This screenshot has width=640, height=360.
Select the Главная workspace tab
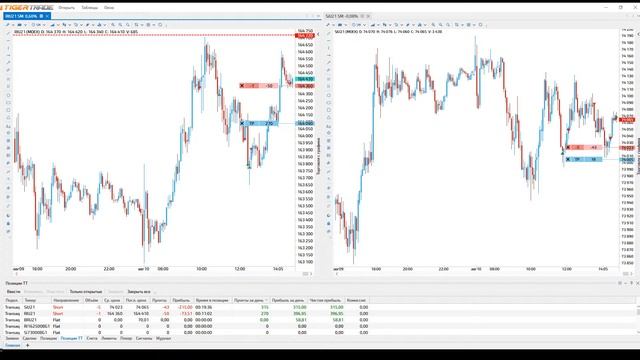(12, 345)
